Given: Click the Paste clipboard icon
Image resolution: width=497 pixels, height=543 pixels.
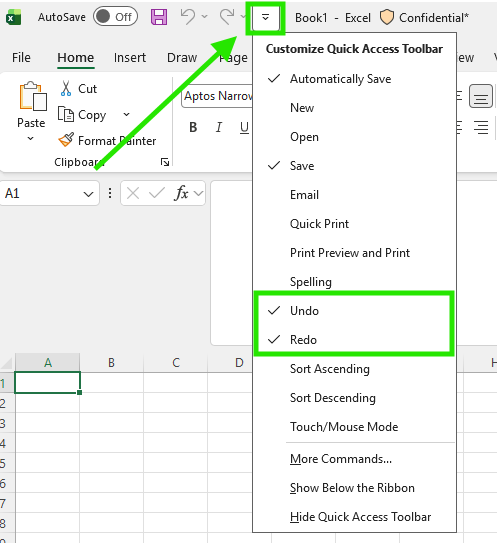Looking at the screenshot, I should (x=33, y=96).
